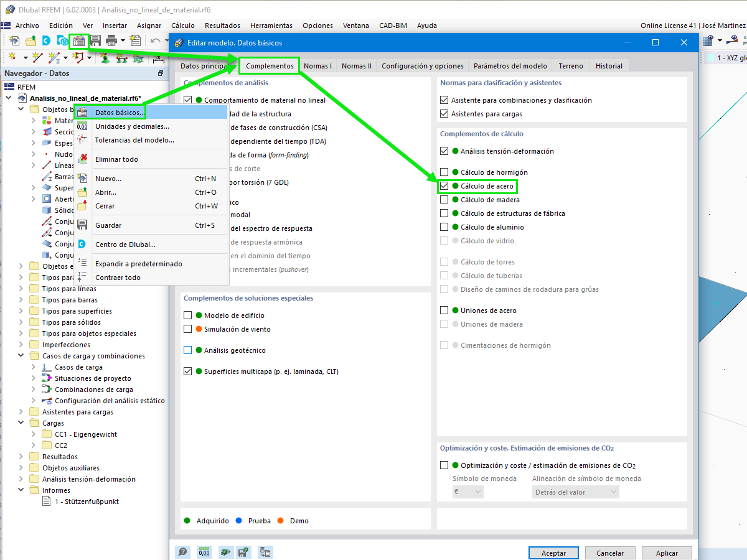
Task: Click Eliminar todo icon in context menu
Action: 82,159
